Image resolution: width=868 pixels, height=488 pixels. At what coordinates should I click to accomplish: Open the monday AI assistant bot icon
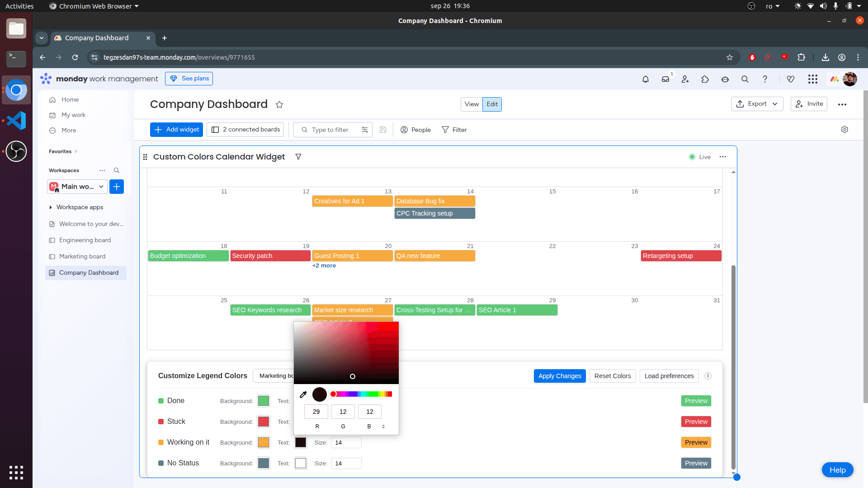tap(725, 79)
